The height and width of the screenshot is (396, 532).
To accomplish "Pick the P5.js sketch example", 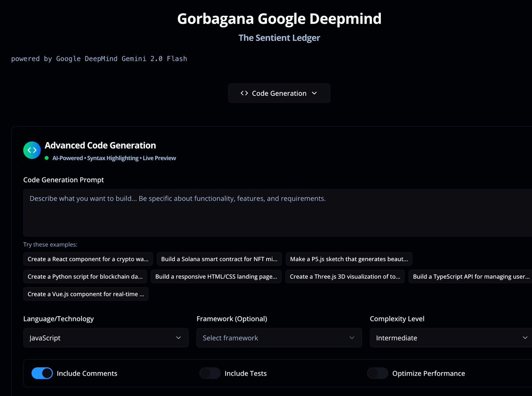I will (349, 259).
